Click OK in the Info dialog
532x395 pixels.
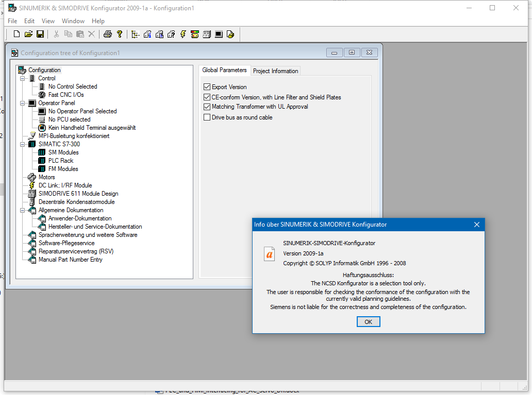tap(368, 322)
